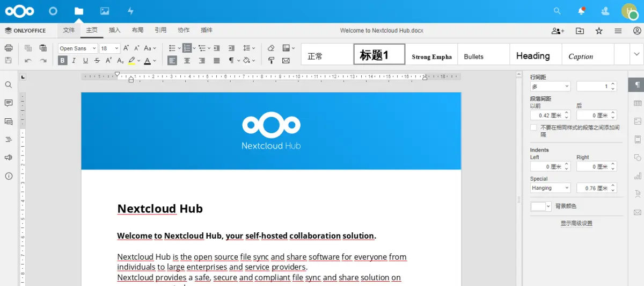Toggle align left
The width and height of the screenshot is (644, 286).
click(172, 61)
